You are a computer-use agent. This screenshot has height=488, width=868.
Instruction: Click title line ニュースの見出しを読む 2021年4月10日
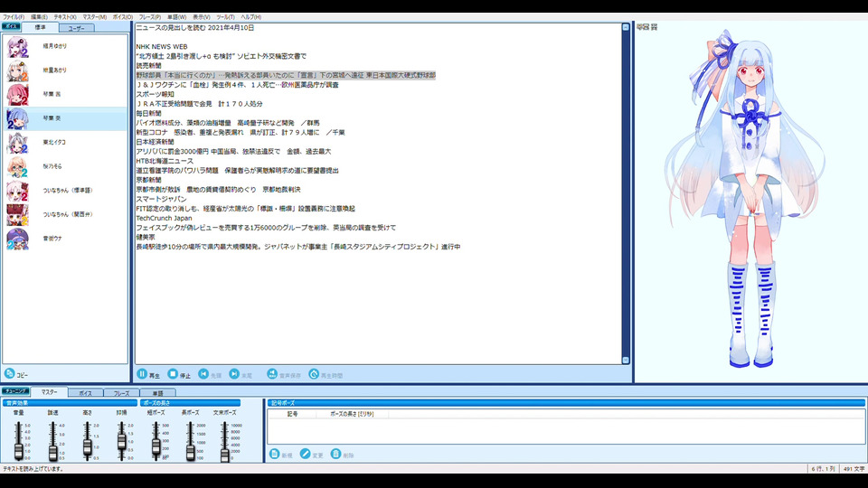coord(195,28)
